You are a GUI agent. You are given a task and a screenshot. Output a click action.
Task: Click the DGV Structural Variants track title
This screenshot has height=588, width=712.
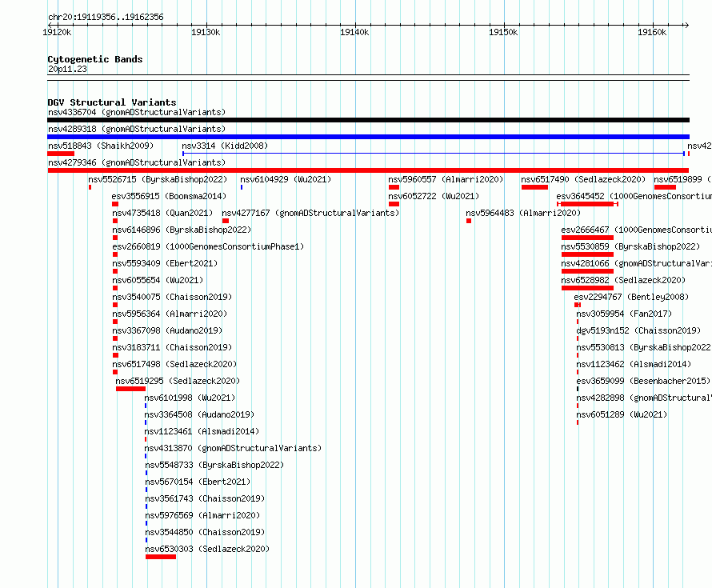[112, 102]
